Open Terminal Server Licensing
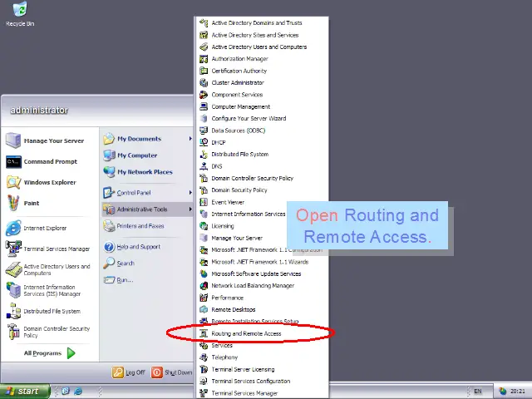The image size is (532, 399). [263, 369]
